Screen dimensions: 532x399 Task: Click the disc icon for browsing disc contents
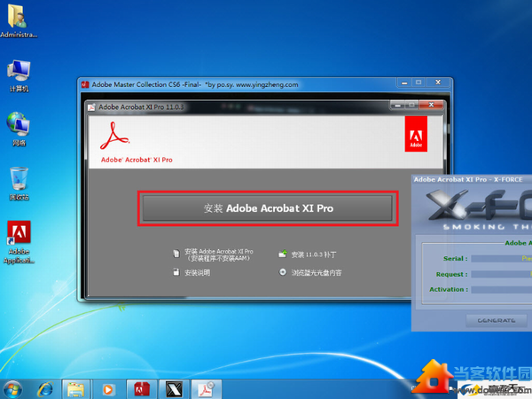(x=283, y=272)
